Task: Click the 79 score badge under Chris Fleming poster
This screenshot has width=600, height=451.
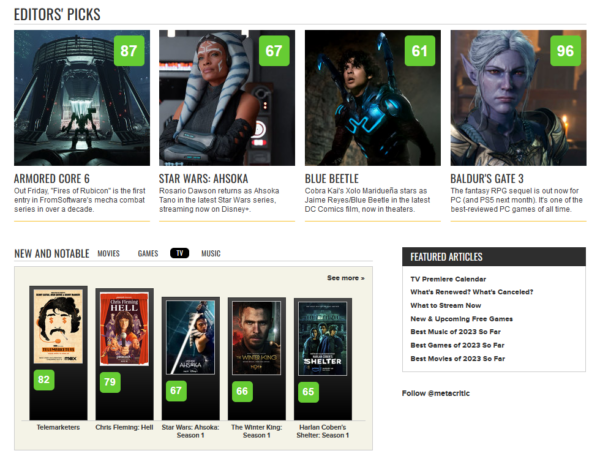Action: [110, 382]
